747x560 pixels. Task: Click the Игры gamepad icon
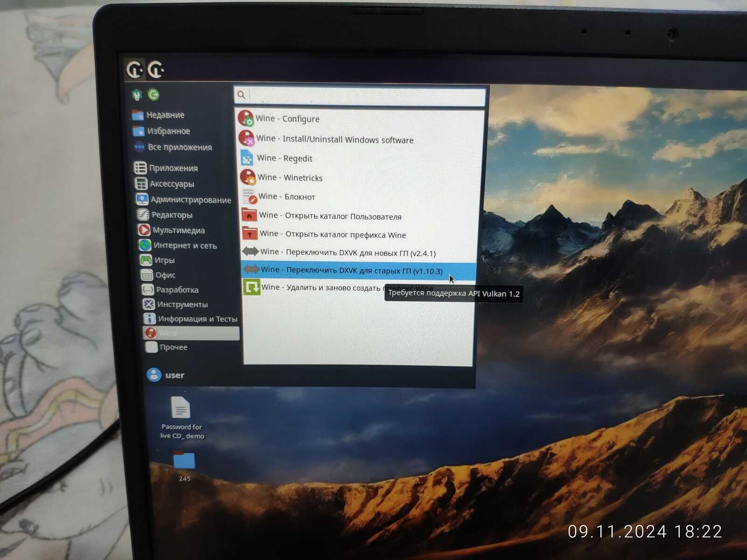click(146, 260)
